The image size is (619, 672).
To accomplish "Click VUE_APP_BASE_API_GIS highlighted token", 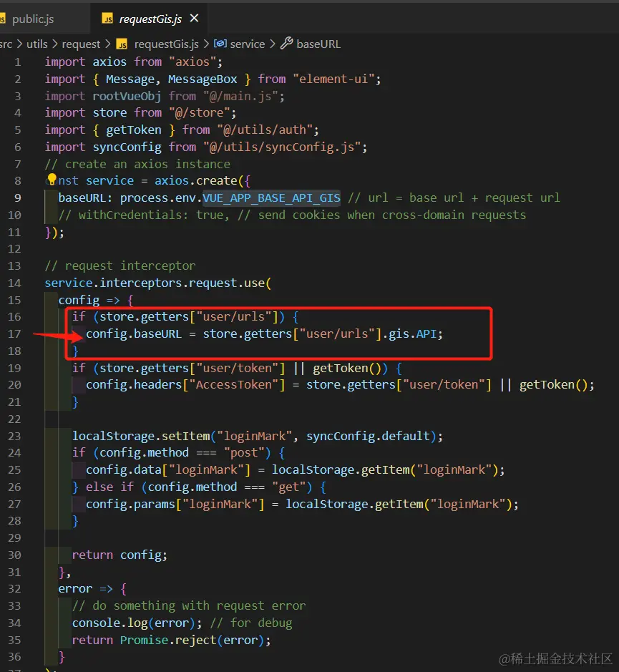I will click(271, 198).
